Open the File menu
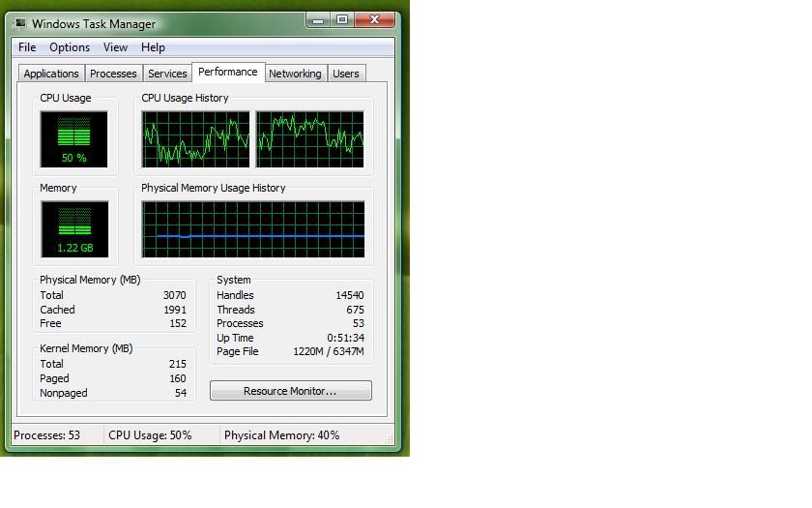812x508 pixels. (27, 47)
